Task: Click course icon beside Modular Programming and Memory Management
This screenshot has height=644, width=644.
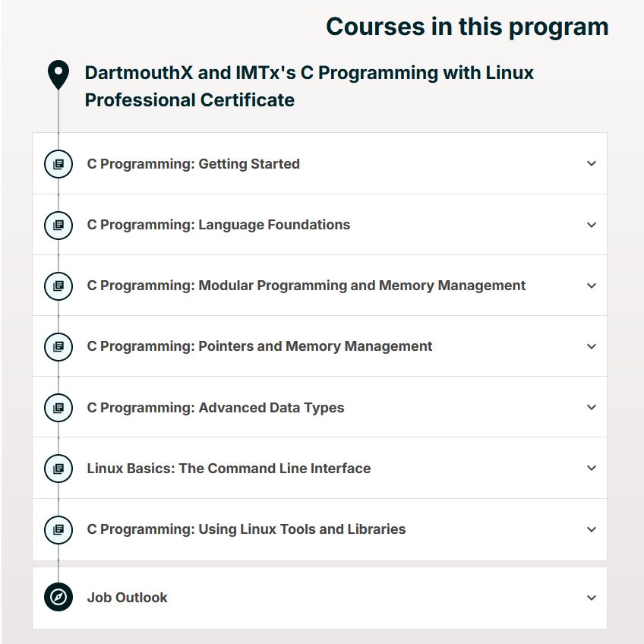Action: click(58, 286)
